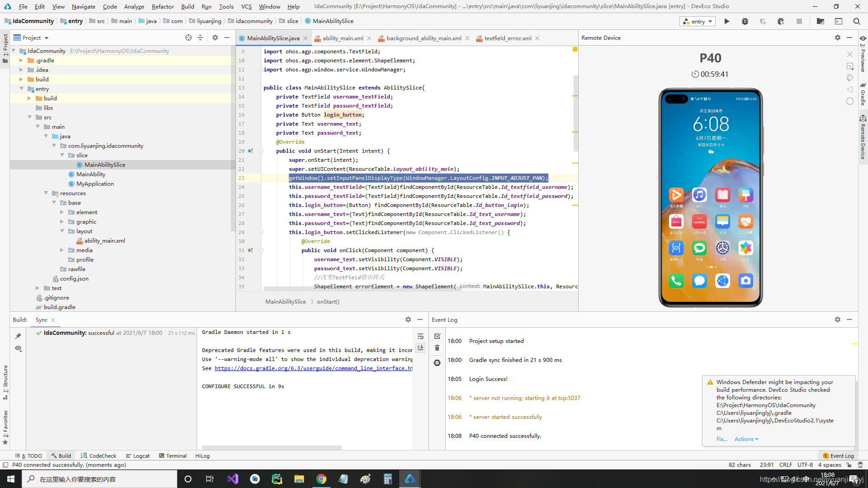Open PyCharm from the taskbar

tap(277, 479)
